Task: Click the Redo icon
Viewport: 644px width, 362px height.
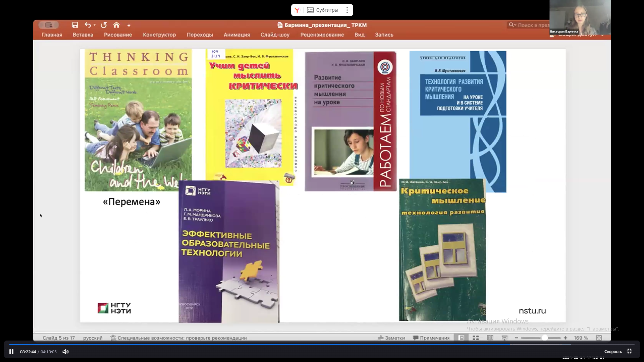Action: [104, 25]
